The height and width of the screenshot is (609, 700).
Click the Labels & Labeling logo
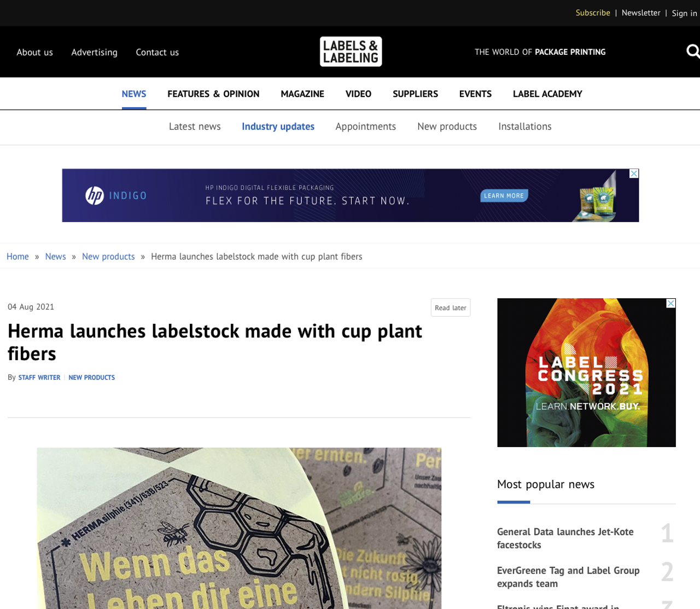(351, 51)
